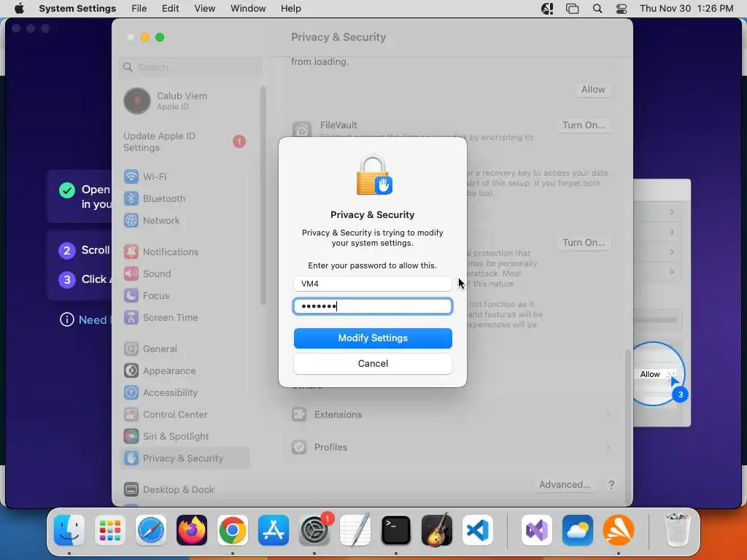Open Visual Studio purple icon in Dock
Image resolution: width=747 pixels, height=560 pixels.
click(536, 530)
